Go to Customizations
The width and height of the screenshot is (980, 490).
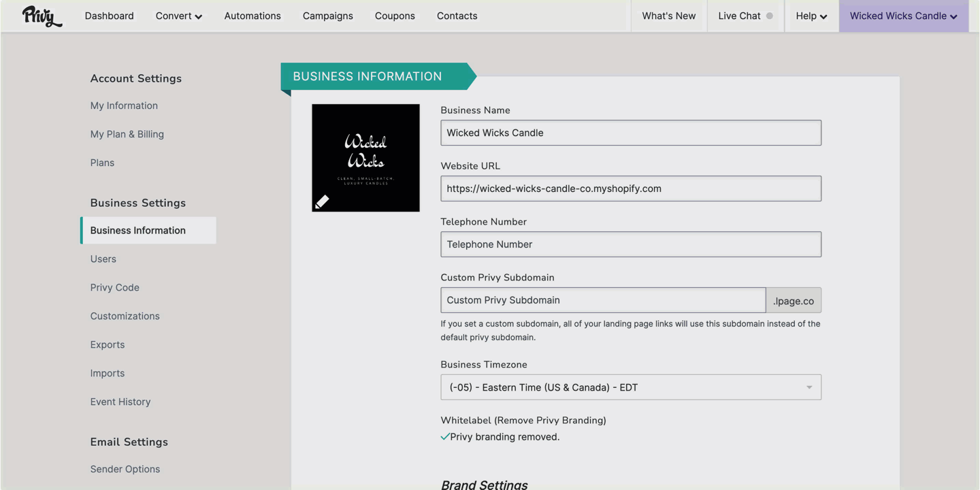tap(125, 316)
